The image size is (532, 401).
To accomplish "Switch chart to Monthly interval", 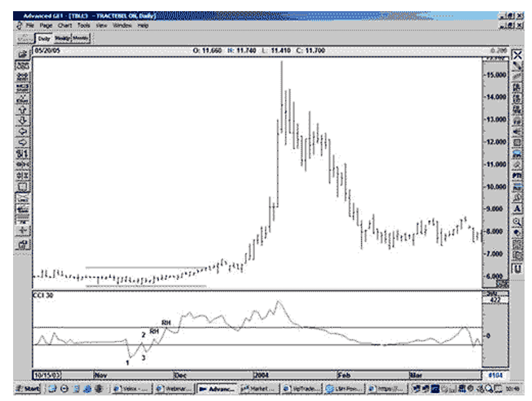I will coord(80,38).
